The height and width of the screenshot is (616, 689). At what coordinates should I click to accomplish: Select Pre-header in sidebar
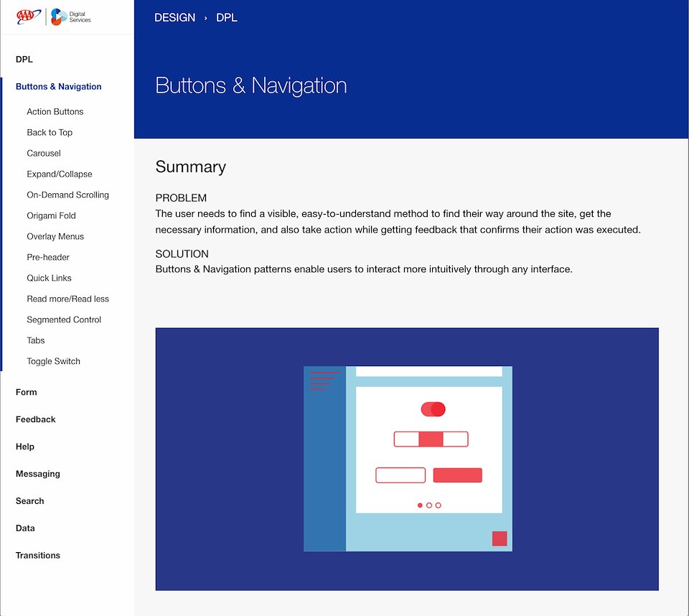coord(48,257)
